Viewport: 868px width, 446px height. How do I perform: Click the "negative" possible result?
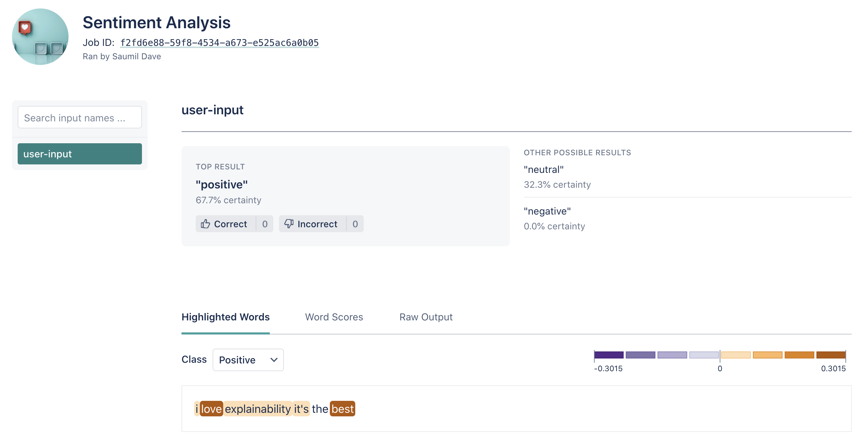tap(547, 211)
